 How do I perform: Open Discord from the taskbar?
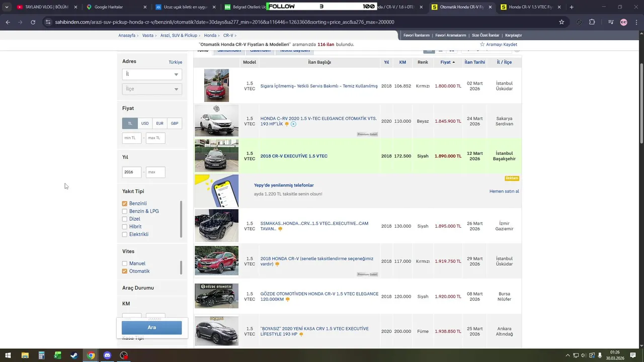(x=107, y=355)
